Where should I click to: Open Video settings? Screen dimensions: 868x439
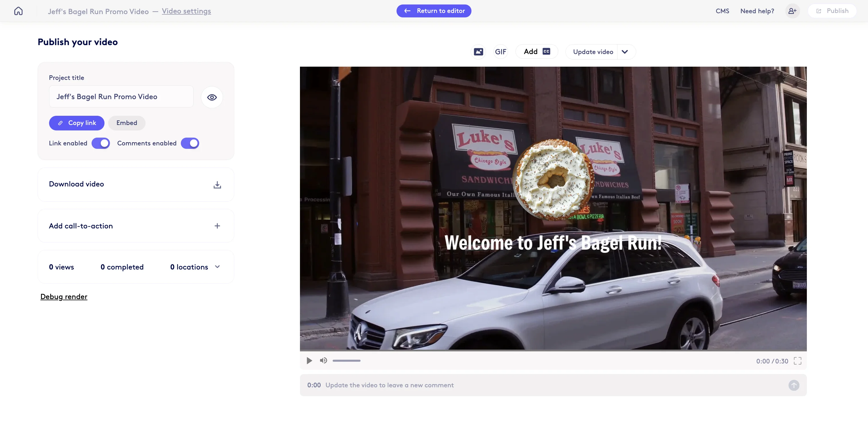pyautogui.click(x=186, y=11)
